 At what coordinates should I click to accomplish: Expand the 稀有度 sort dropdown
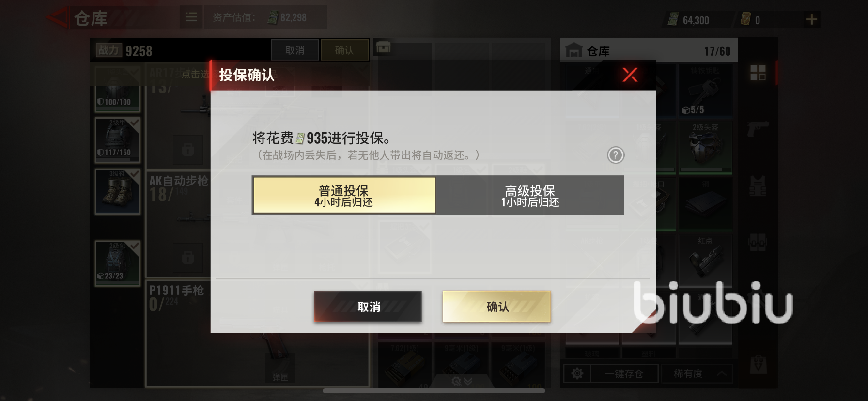tap(697, 373)
